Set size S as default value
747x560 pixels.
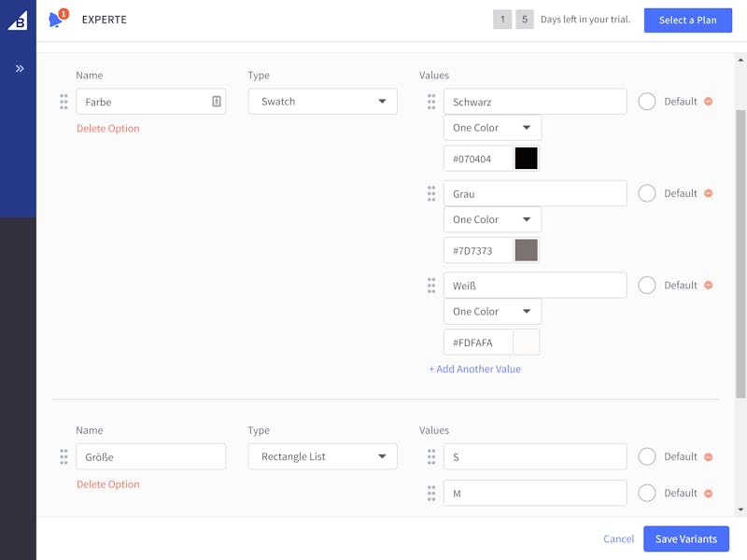pos(647,456)
